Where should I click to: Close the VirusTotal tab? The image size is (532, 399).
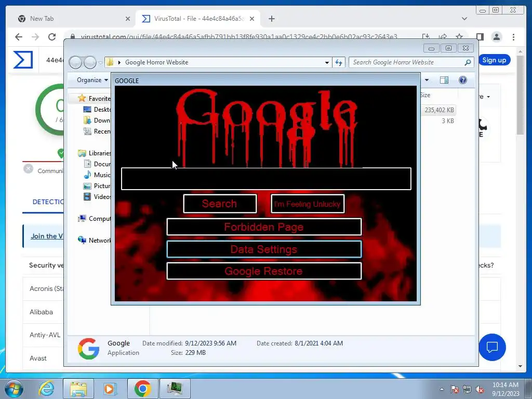pos(252,19)
